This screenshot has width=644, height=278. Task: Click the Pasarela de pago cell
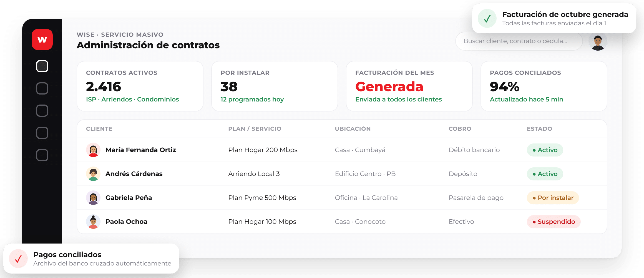coord(476,198)
